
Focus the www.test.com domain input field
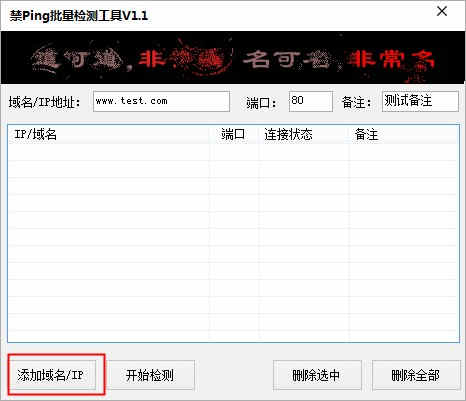pyautogui.click(x=161, y=101)
